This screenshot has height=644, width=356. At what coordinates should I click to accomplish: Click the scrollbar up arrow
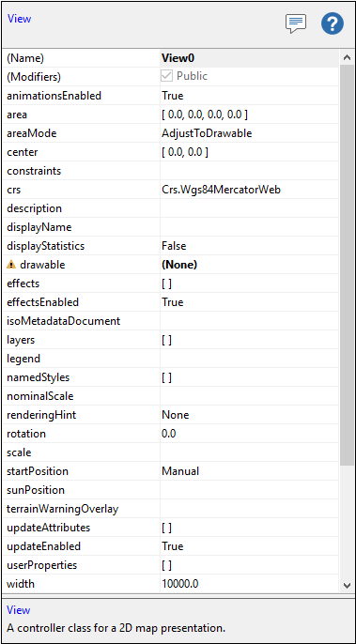[x=347, y=58]
